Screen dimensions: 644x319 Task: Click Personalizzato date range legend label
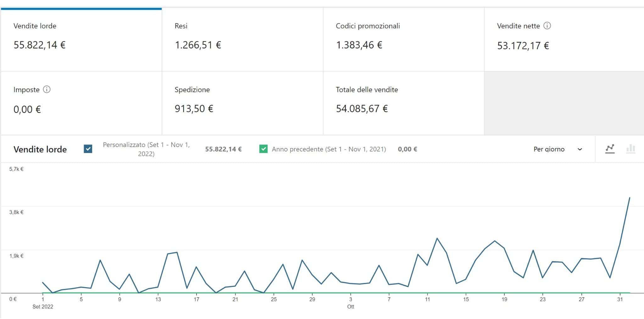point(146,149)
